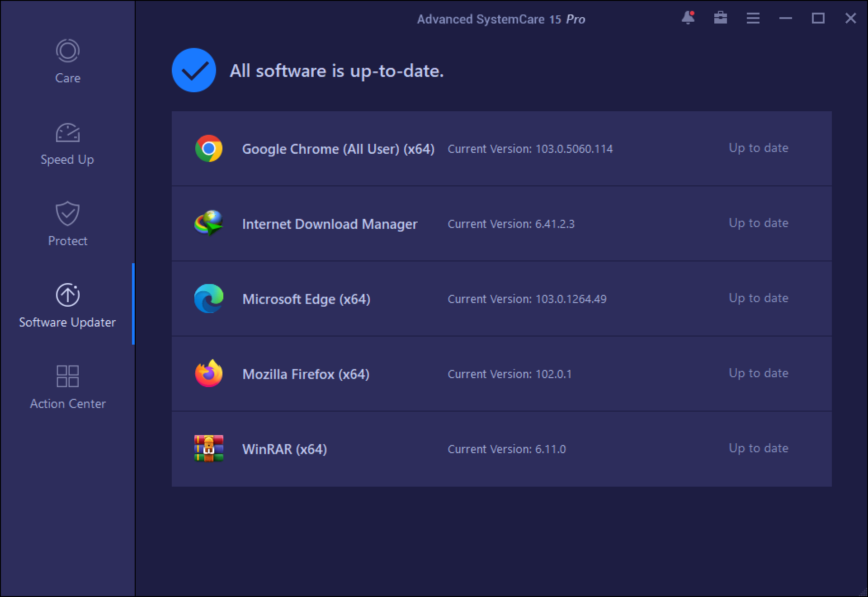Viewport: 868px width, 597px height.
Task: Click the Advanced SystemCare 15 Pro title
Action: [x=501, y=19]
